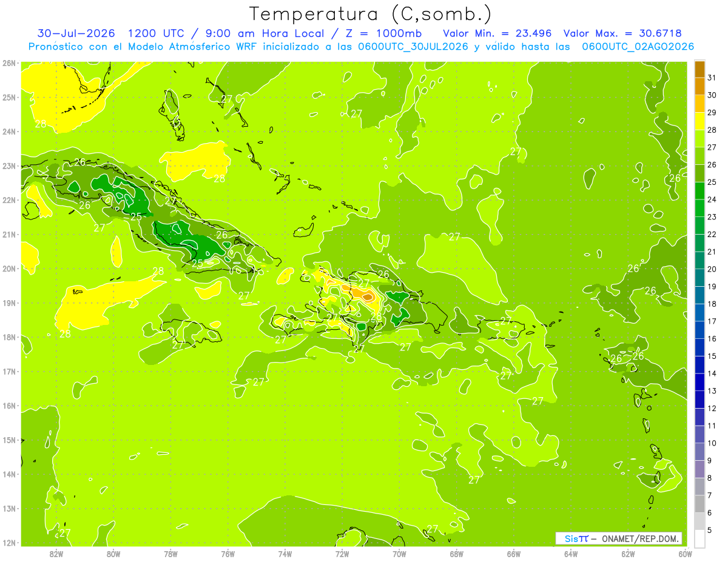Click the blue legend swatch between 15 and 16
The image size is (728, 562).
tap(699, 347)
